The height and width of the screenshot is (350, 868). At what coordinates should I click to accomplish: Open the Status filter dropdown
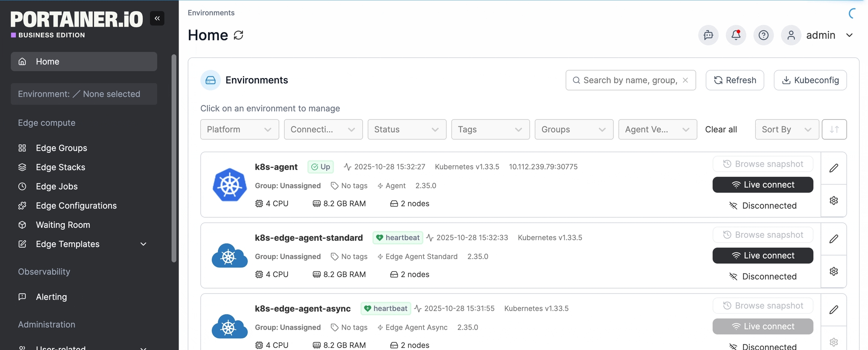(x=406, y=129)
